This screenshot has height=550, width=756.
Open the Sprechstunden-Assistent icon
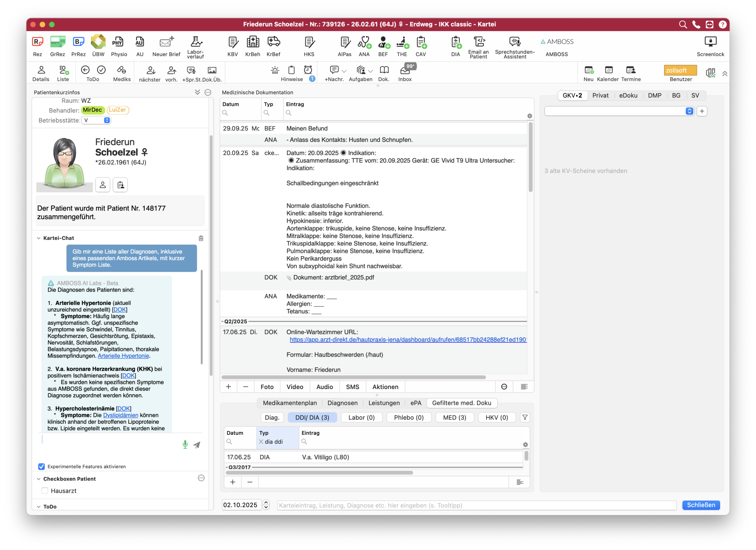pos(515,42)
